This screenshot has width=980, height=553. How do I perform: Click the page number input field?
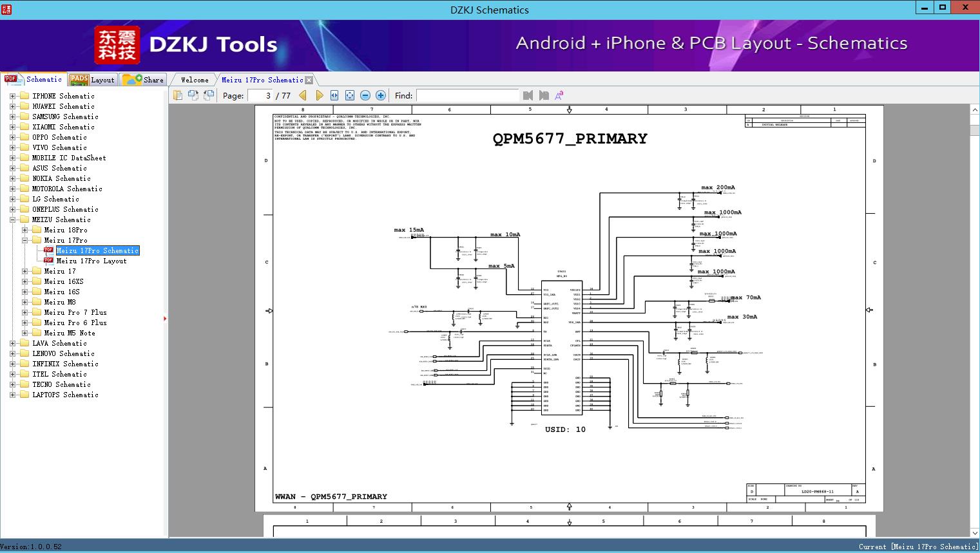coord(260,95)
